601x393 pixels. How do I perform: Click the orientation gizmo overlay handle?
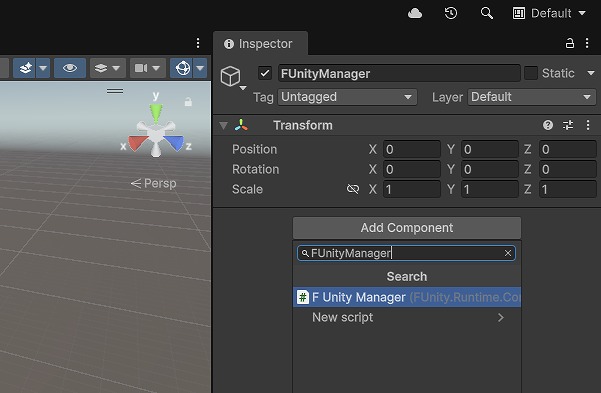pyautogui.click(x=115, y=91)
